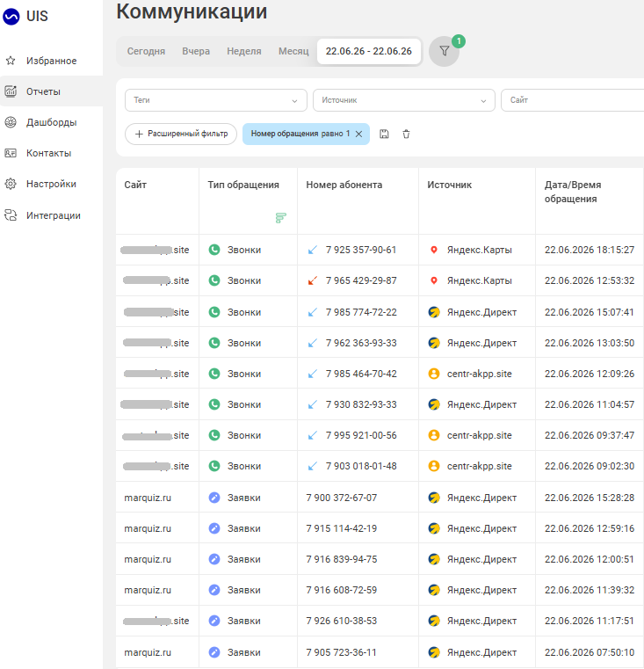The width and height of the screenshot is (644, 669).
Task: Open Избранное menu item
Action: [51, 61]
